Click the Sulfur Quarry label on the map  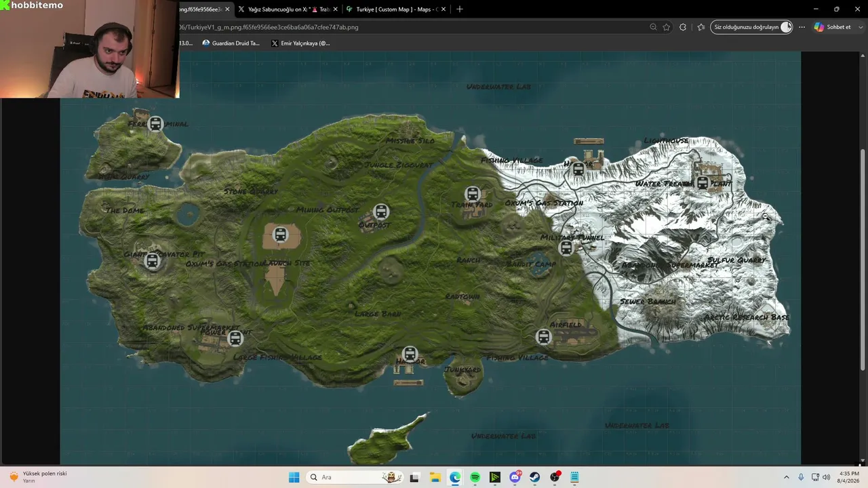pyautogui.click(x=736, y=260)
